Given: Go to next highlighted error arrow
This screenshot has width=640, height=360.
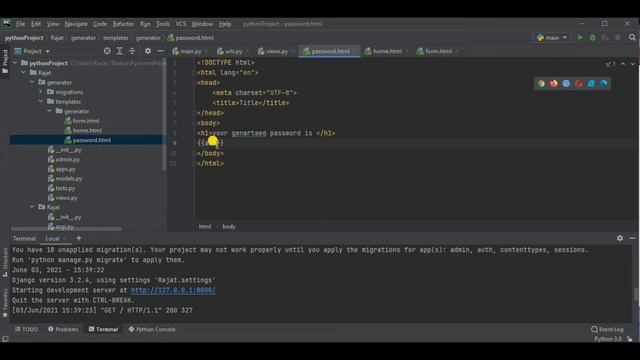Looking at the screenshot, I should pyautogui.click(x=633, y=64).
